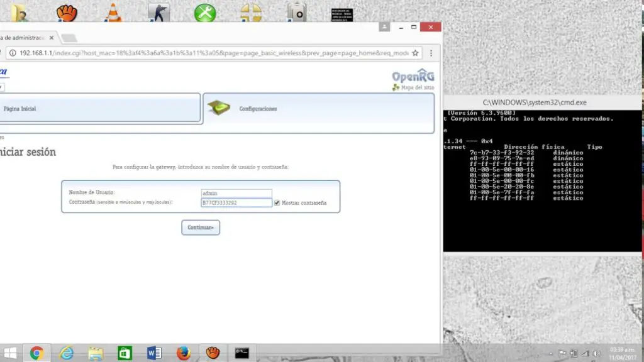Click the Configuraciones book icon
The height and width of the screenshot is (362, 644).
coord(218,107)
